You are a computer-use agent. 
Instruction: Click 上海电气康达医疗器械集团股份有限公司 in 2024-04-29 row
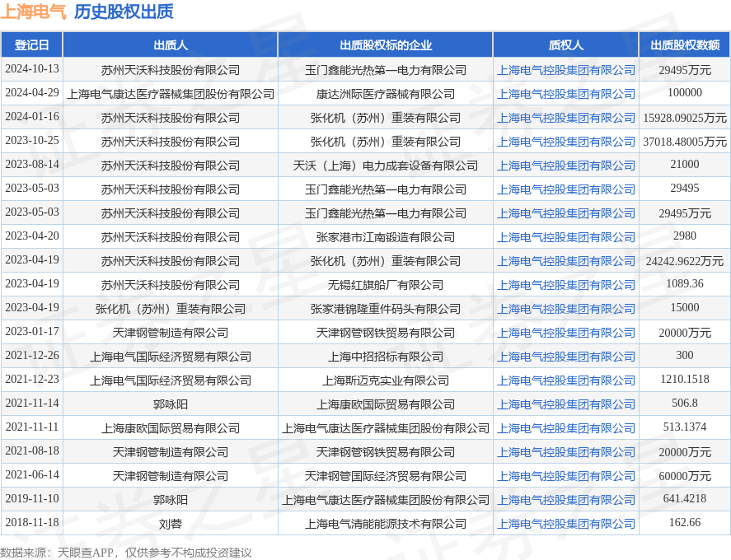[170, 94]
